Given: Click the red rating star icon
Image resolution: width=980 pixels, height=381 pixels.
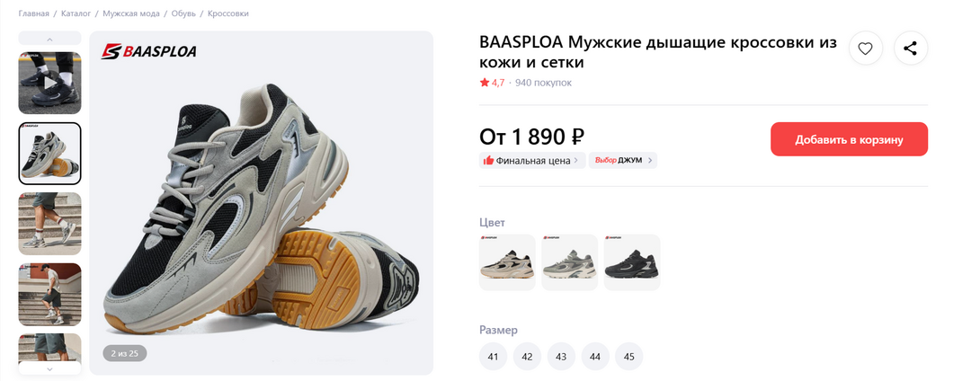Looking at the screenshot, I should pyautogui.click(x=485, y=83).
